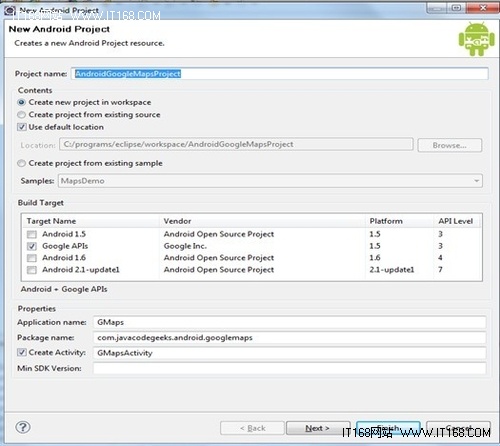Click the help question mark icon
The image size is (500, 446).
click(23, 427)
